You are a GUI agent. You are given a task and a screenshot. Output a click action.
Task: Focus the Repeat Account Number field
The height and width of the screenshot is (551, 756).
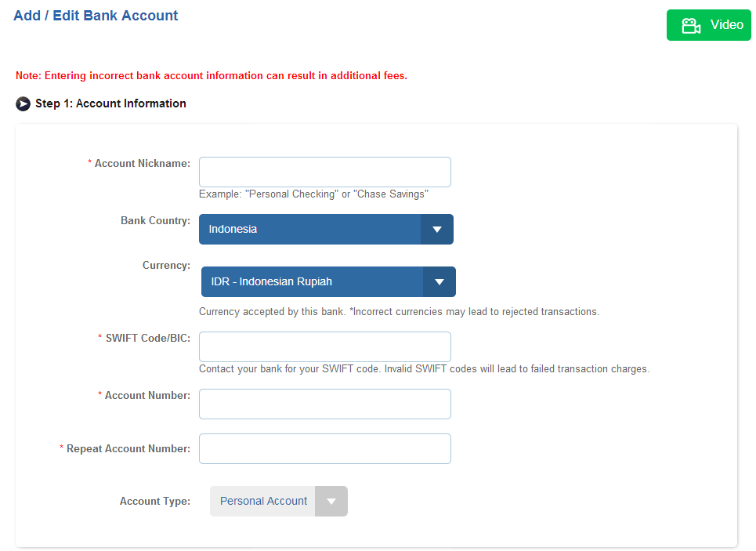(x=324, y=448)
